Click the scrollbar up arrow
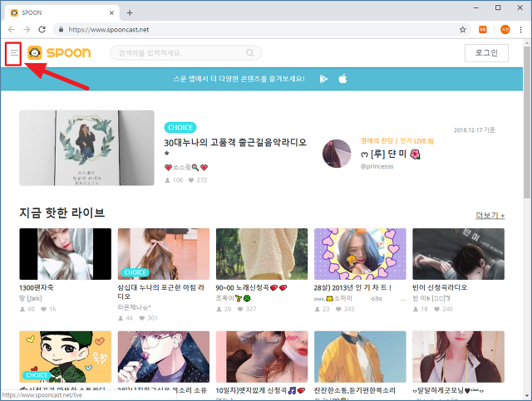This screenshot has width=532, height=401. [526, 43]
